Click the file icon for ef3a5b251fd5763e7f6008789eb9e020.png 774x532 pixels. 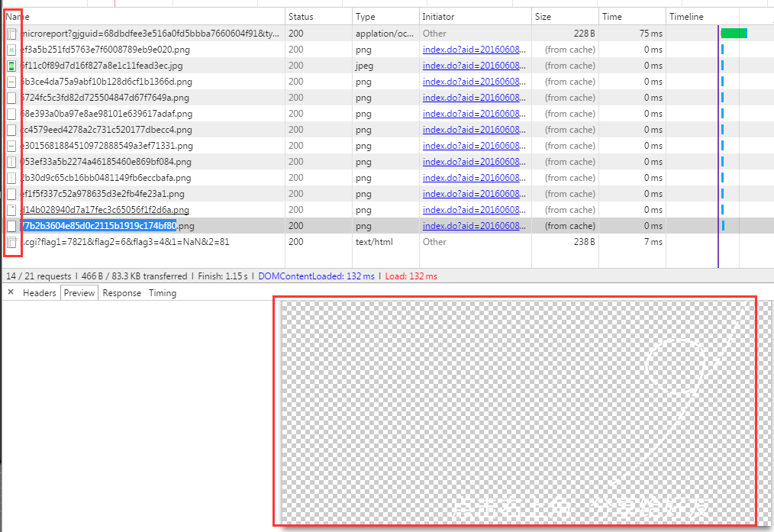tap(11, 50)
